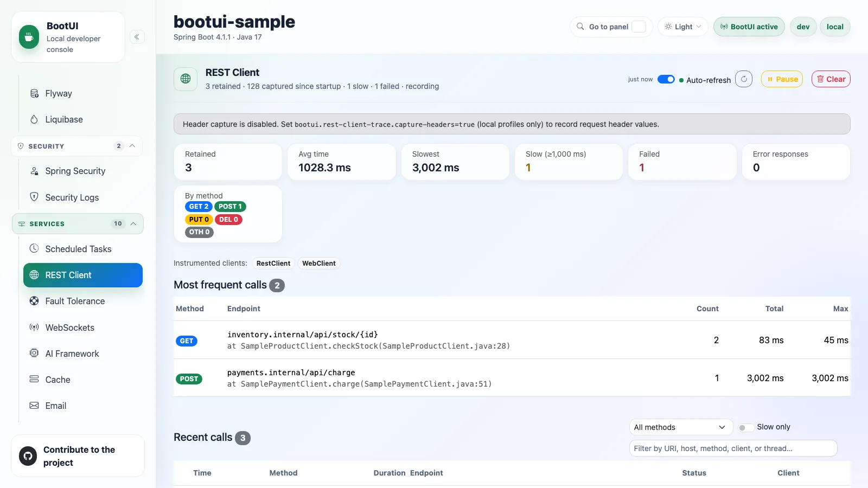Click the BootUI active status pill
Image resolution: width=868 pixels, height=488 pixels.
click(749, 27)
